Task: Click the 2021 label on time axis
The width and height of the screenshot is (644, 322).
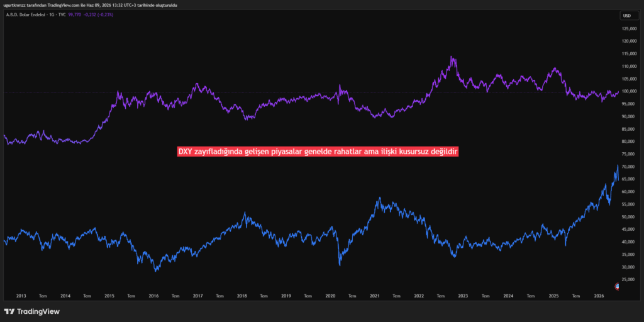Action: tap(375, 296)
